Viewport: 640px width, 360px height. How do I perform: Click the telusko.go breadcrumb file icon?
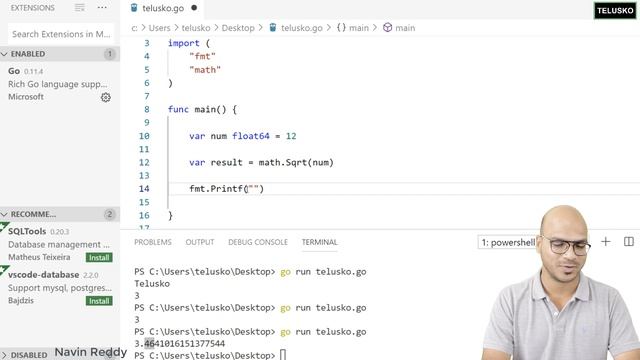[x=273, y=28]
